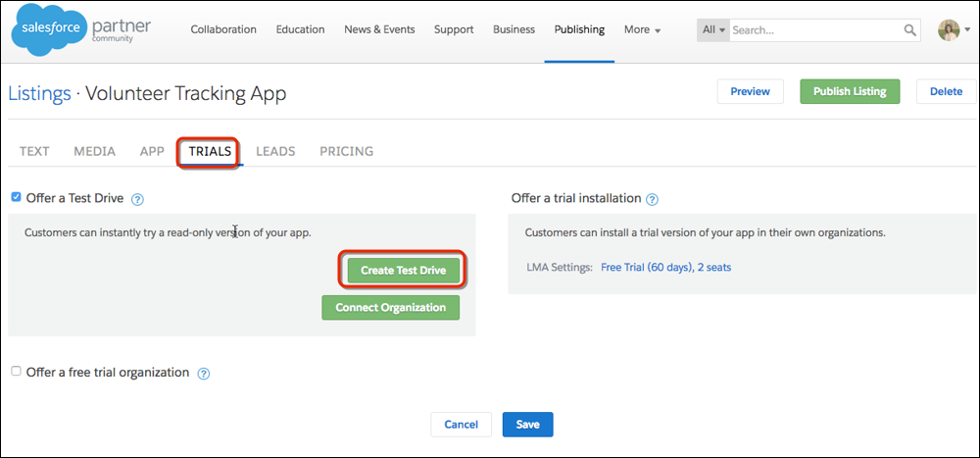Open help icon beside Offer a Test Drive
This screenshot has height=458, width=980.
pyautogui.click(x=138, y=200)
